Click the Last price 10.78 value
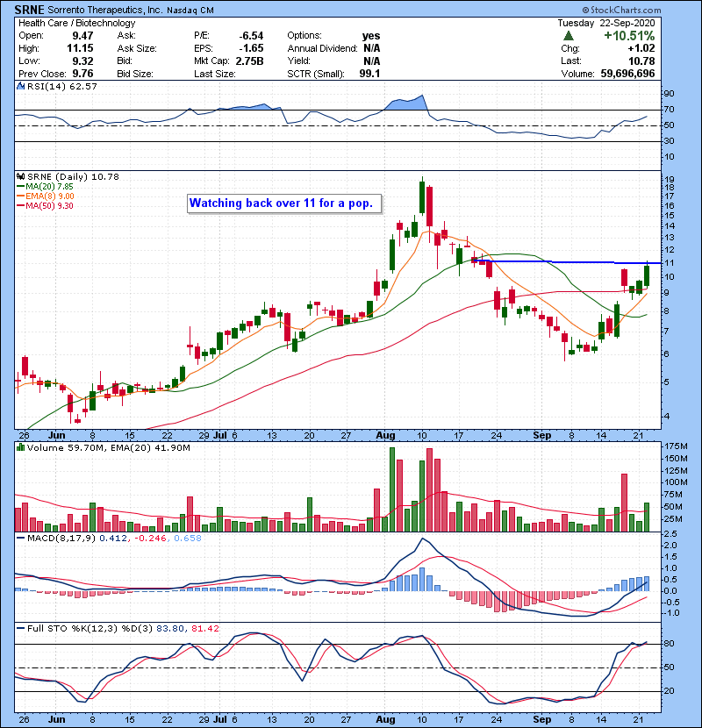The image size is (702, 728). 641,61
